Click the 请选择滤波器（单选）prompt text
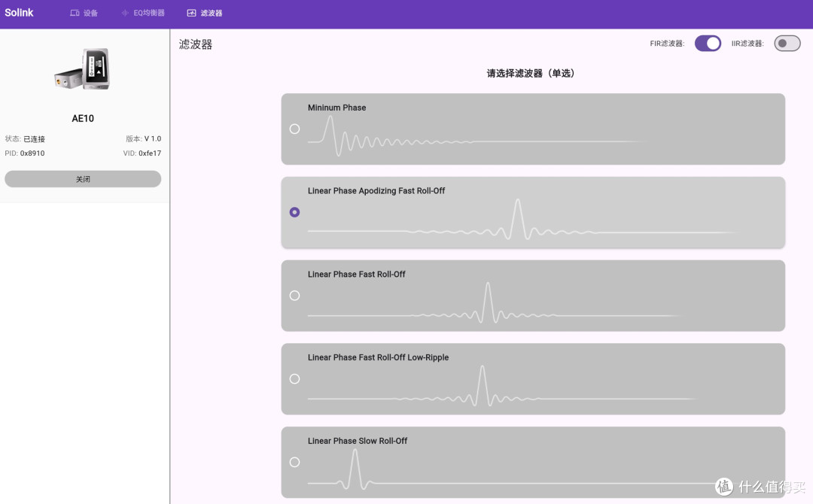Viewport: 813px width, 504px height. 531,74
